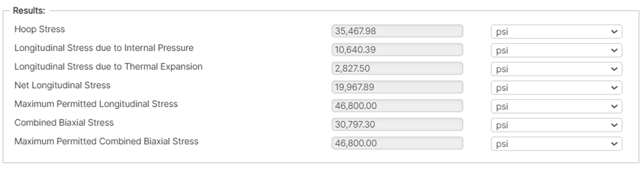This screenshot has height=172, width=644.
Task: Click the Net Longitudinal Stress label
Action: (x=62, y=85)
